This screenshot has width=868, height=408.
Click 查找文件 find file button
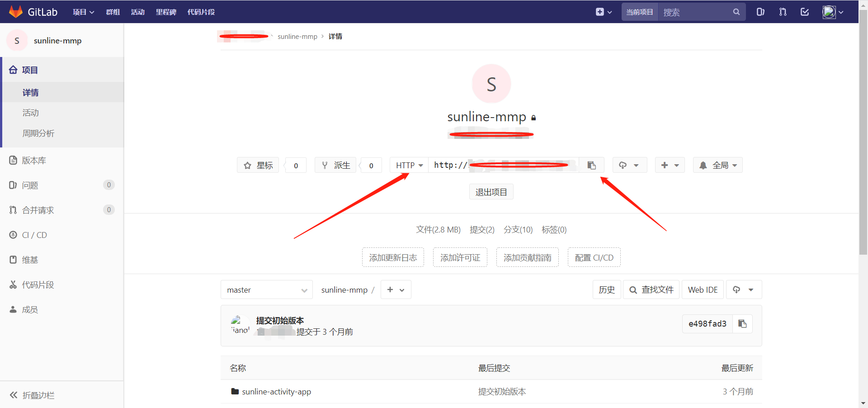coord(651,290)
